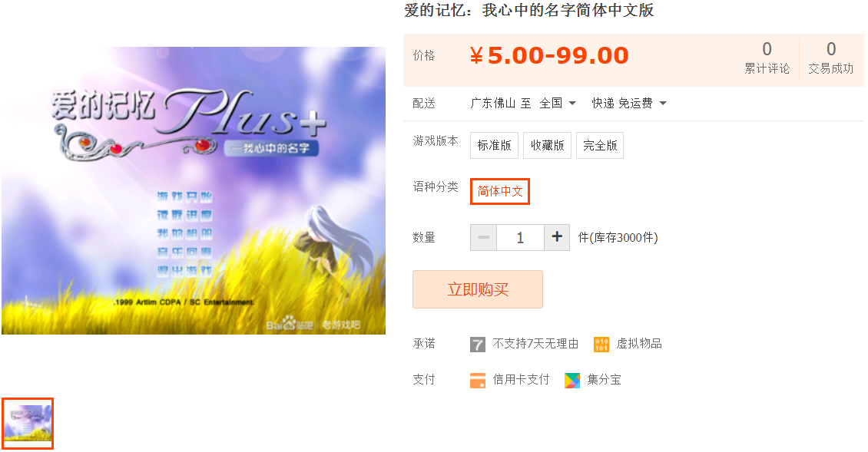Toggle the 简体中文 language option
This screenshot has height=452, width=868.
point(500,191)
